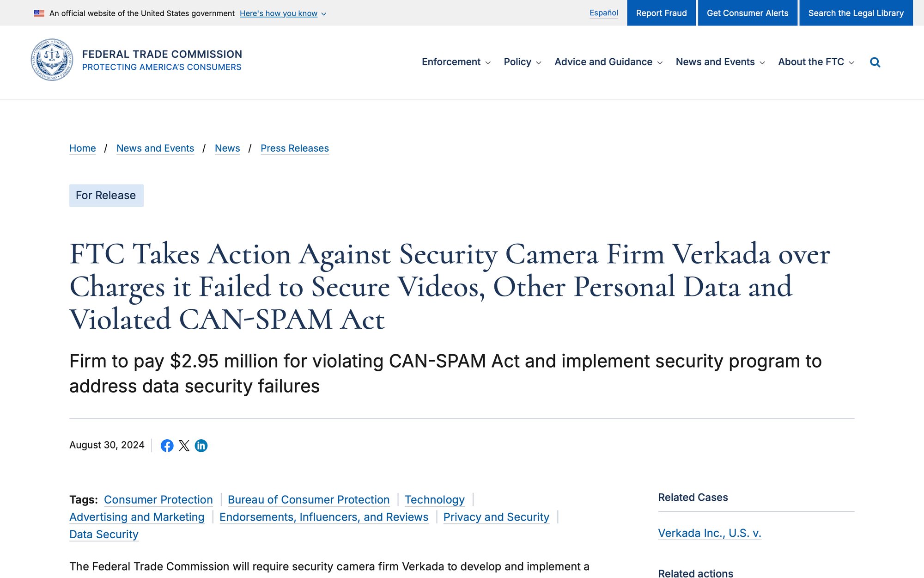Open the Search the Legal Library page
This screenshot has width=924, height=578.
856,13
